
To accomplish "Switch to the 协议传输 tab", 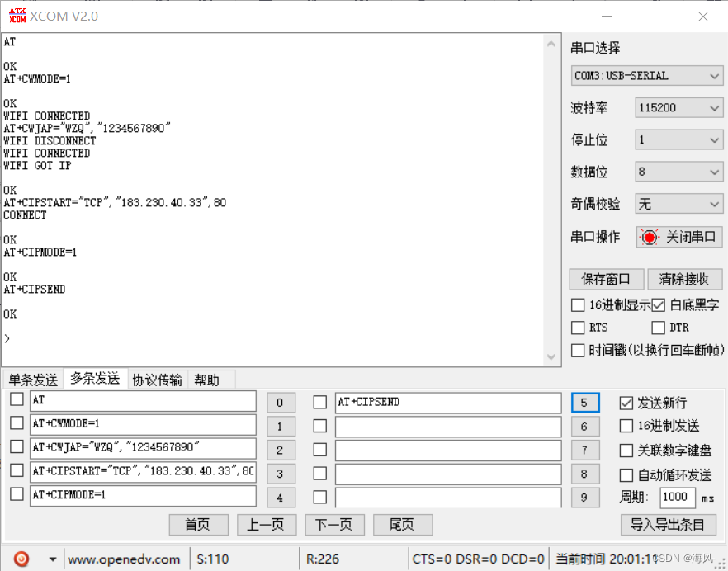I will click(158, 380).
